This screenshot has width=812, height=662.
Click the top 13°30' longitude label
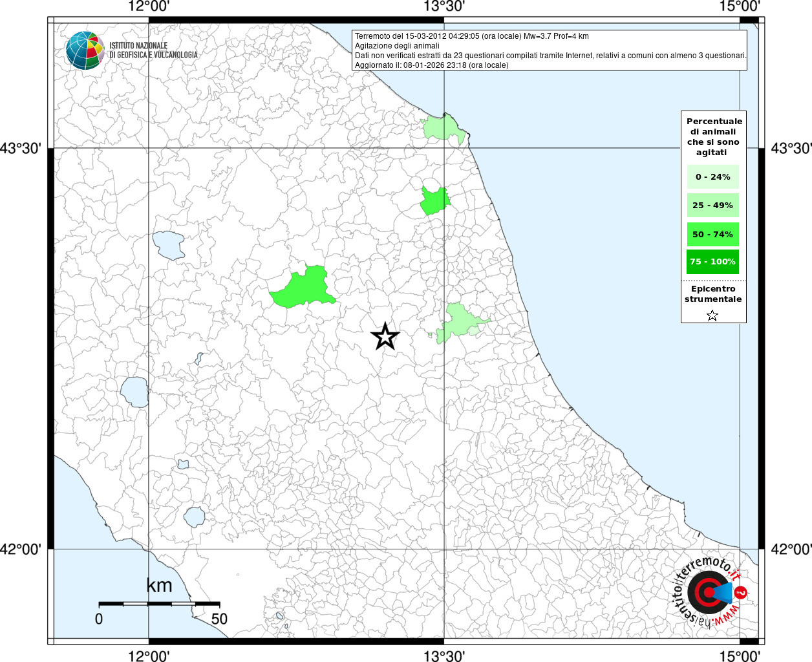(x=444, y=7)
